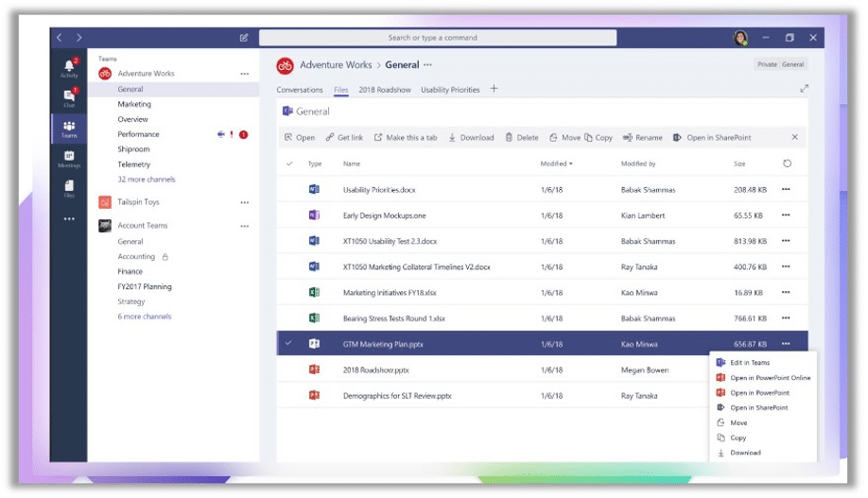Click the Adventure Works team logo in header
This screenshot has width=868, height=498.
[x=286, y=65]
